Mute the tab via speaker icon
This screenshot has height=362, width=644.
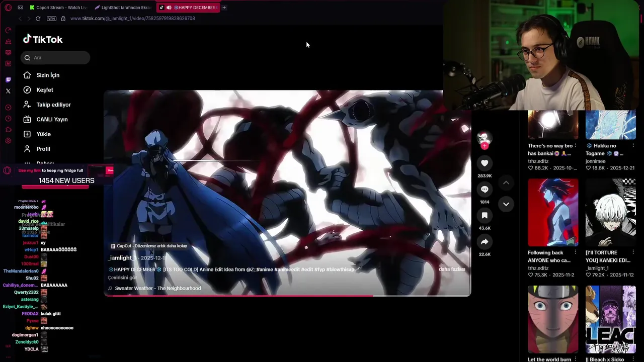169,8
